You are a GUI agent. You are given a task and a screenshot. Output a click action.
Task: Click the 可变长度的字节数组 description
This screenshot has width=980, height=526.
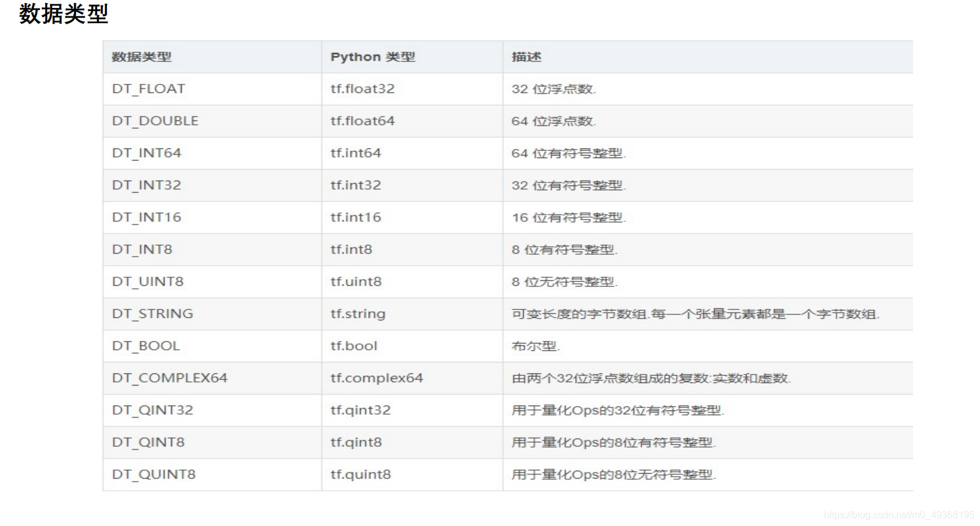click(x=696, y=314)
